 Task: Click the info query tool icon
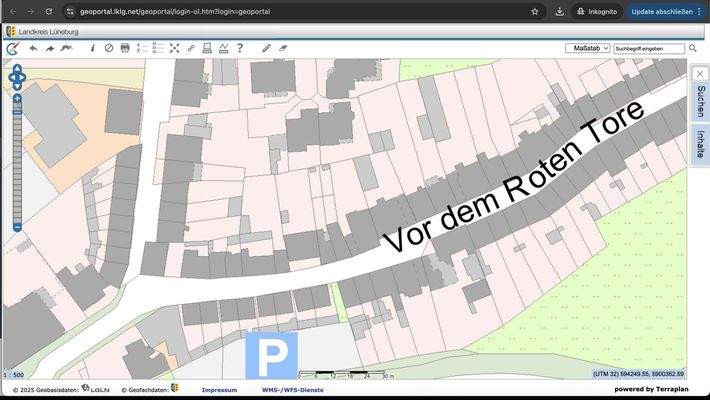tap(93, 48)
